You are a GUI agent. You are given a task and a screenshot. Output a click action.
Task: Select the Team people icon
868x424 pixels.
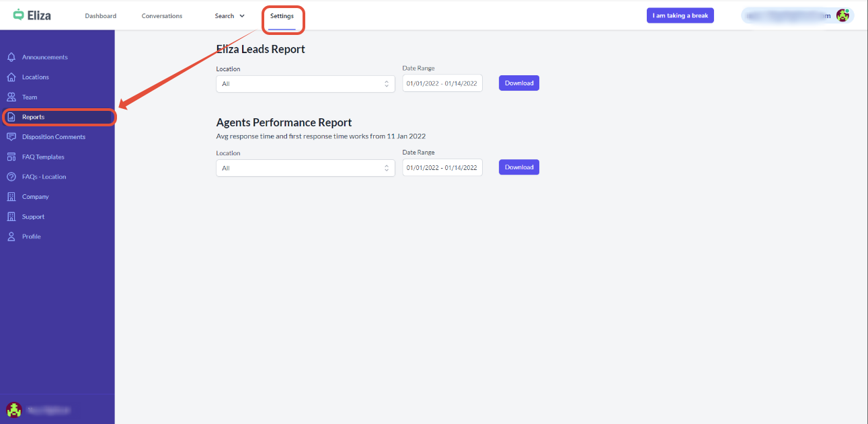tap(11, 97)
